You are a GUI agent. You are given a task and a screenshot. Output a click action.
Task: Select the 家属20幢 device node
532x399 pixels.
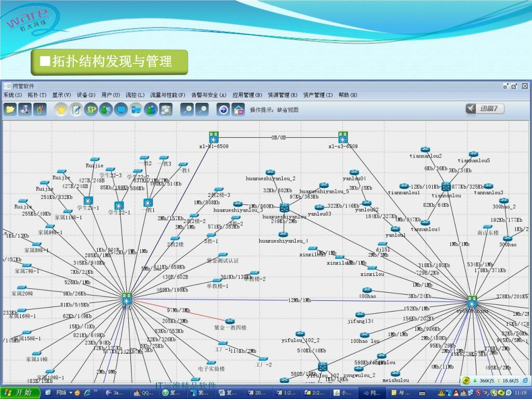point(22,287)
